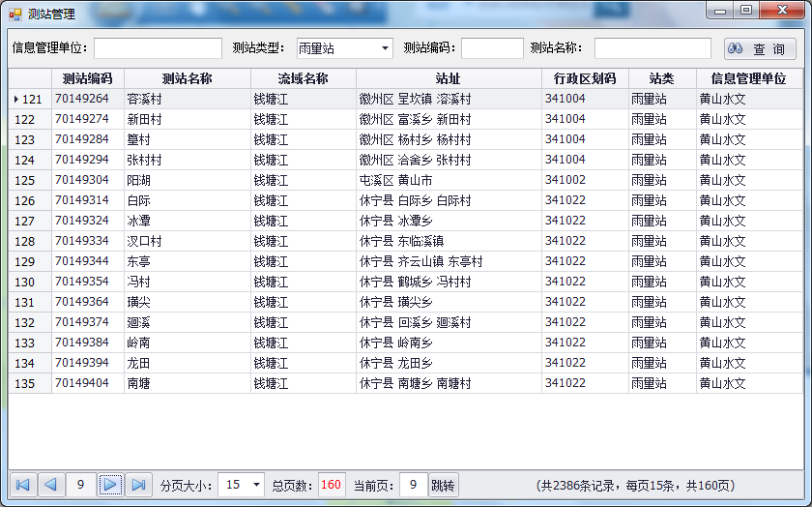The image size is (812, 507).
Task: Click the 信息管理单位 input field
Action: click(x=158, y=48)
